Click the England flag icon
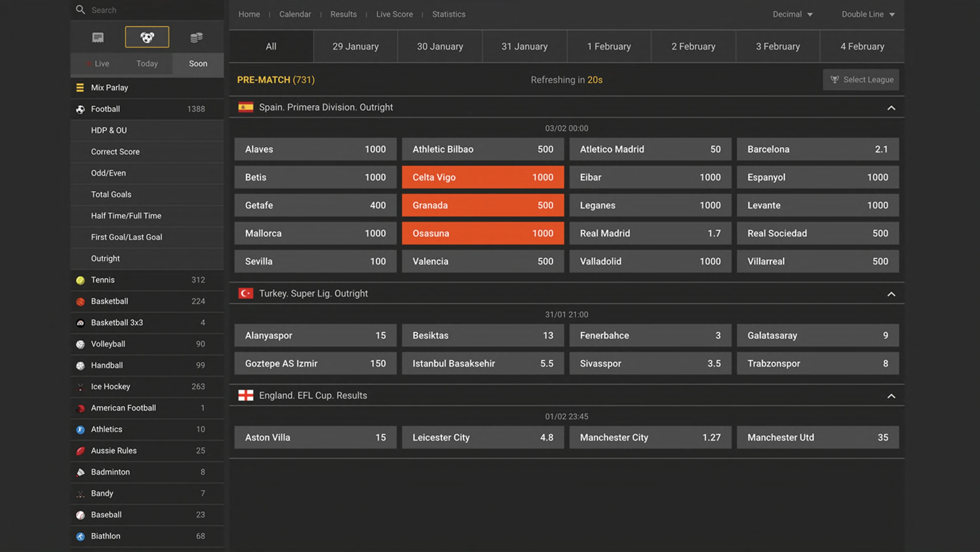 (x=246, y=395)
